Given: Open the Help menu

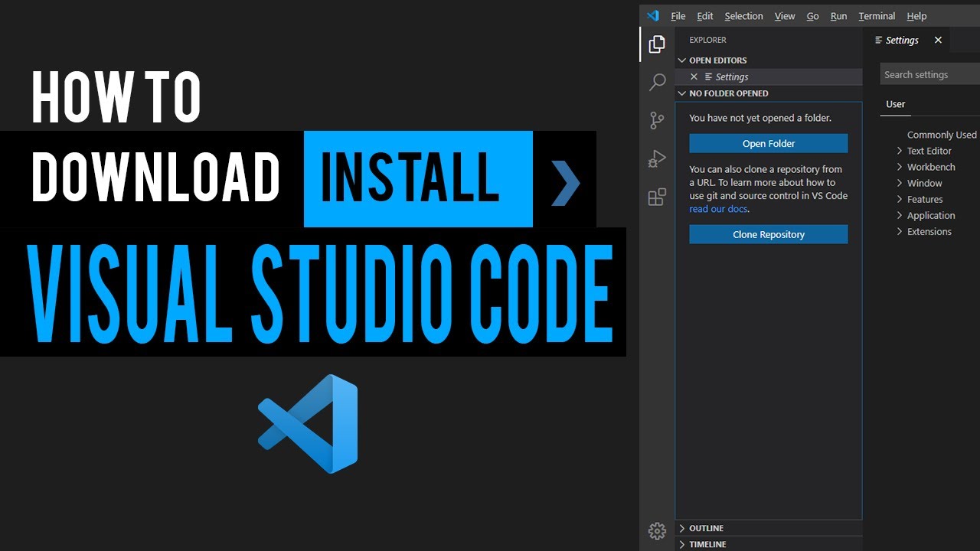Looking at the screenshot, I should 916,16.
